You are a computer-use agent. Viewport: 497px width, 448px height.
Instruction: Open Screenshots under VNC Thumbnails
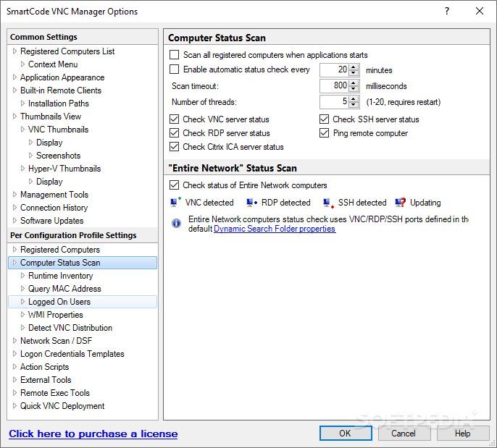58,156
